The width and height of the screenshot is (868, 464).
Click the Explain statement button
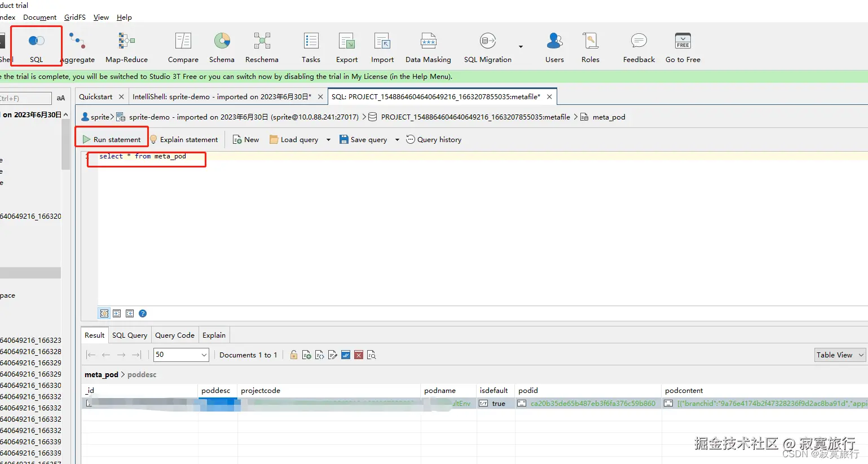click(184, 139)
